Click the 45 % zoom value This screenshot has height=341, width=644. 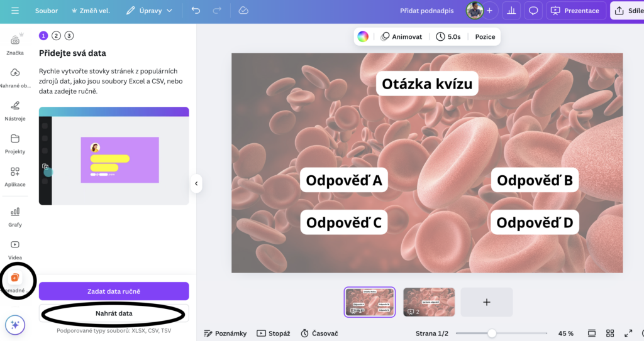(565, 333)
